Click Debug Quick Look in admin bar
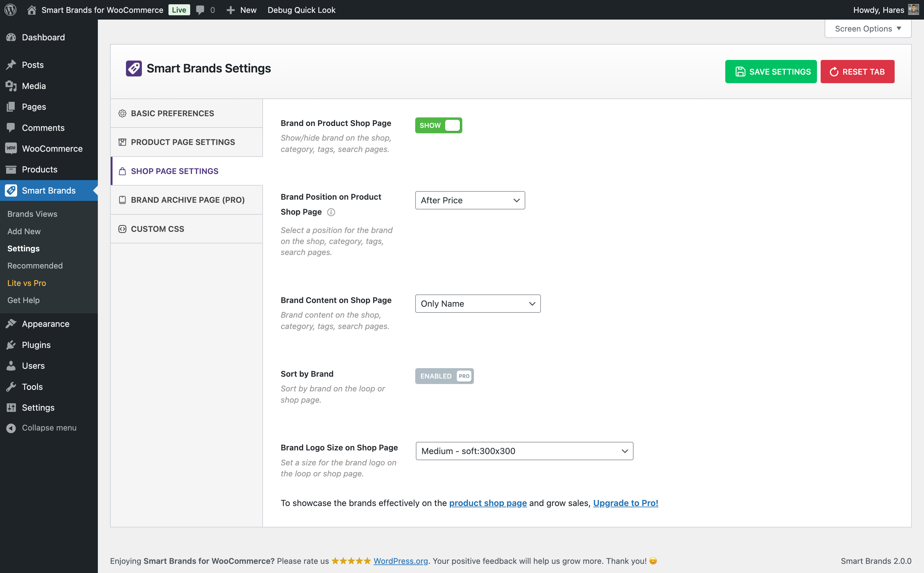The width and height of the screenshot is (924, 573). tap(301, 10)
